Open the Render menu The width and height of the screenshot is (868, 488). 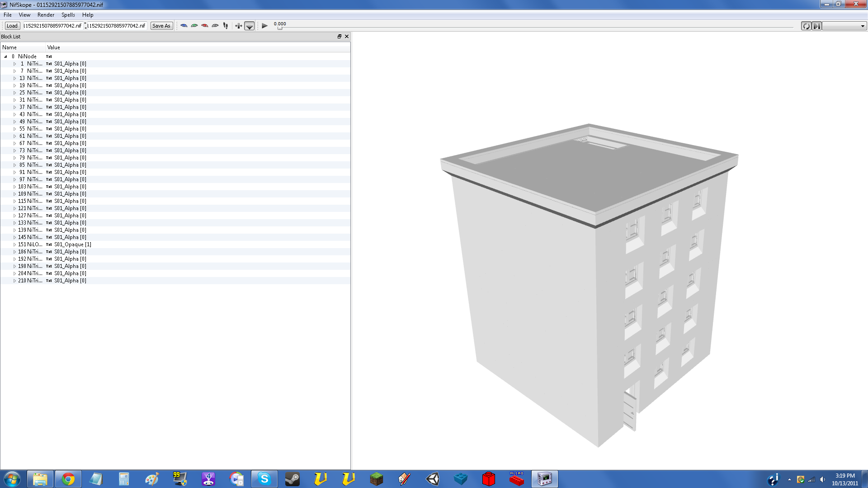pyautogui.click(x=46, y=15)
